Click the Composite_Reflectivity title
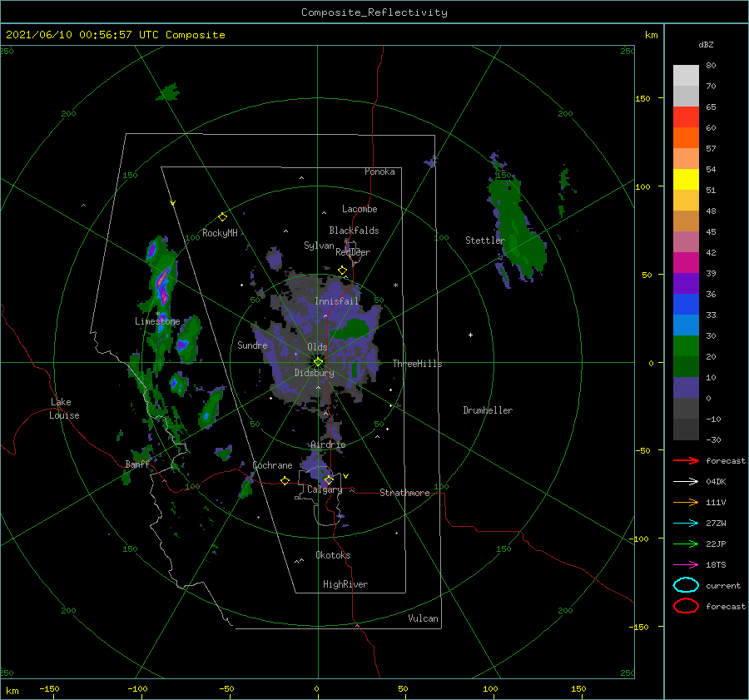This screenshot has height=700, width=749. tap(374, 12)
